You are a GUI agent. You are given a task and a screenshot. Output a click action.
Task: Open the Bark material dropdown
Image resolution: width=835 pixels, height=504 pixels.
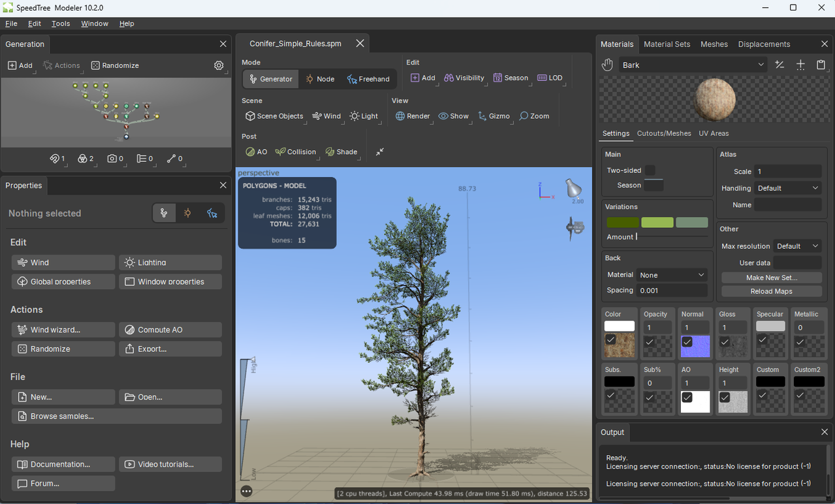693,65
